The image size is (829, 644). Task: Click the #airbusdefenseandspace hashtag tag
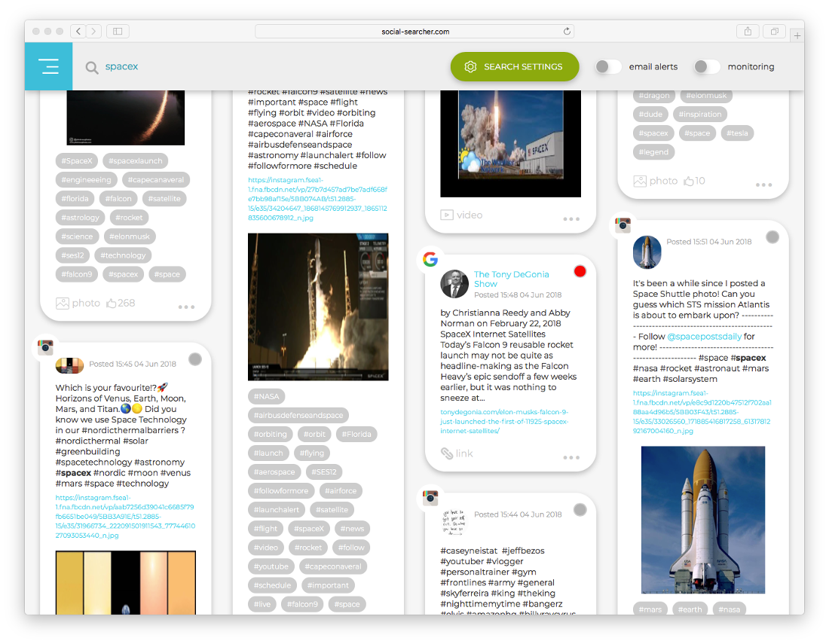coord(298,416)
